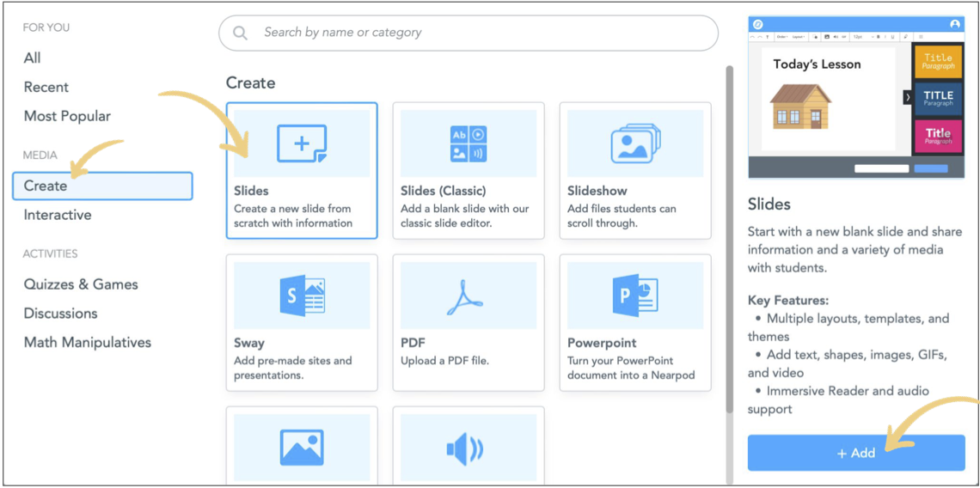The width and height of the screenshot is (980, 488).
Task: Open the All category
Action: click(x=33, y=58)
